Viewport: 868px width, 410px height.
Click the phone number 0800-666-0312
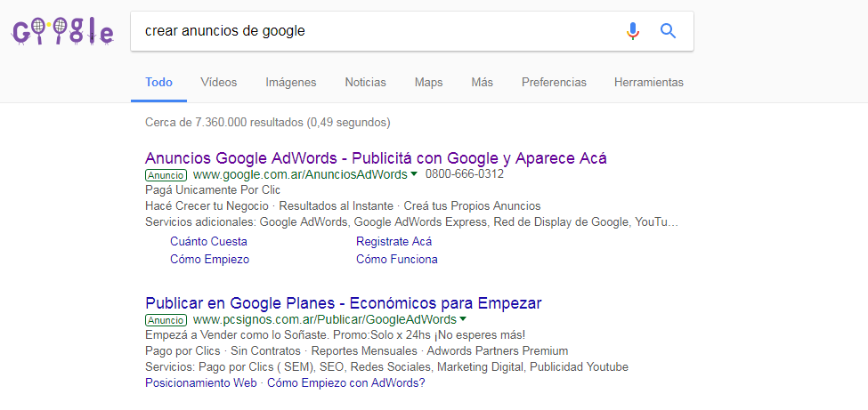(x=465, y=175)
